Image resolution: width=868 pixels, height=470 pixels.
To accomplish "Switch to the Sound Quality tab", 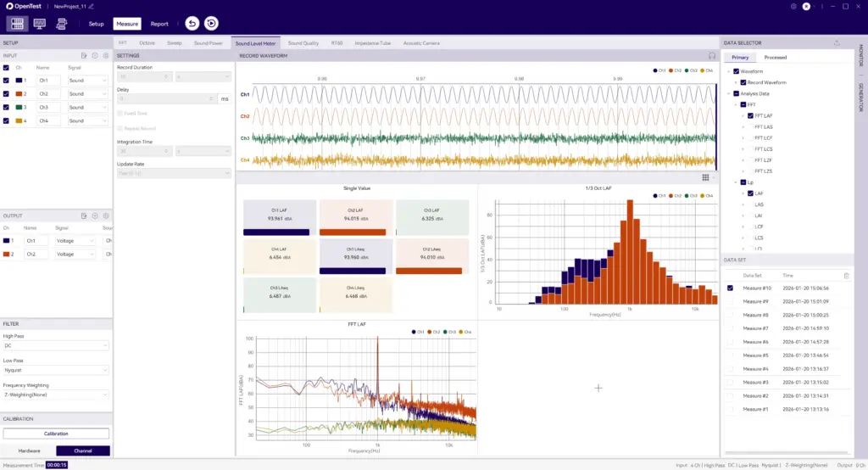I will 303,42.
